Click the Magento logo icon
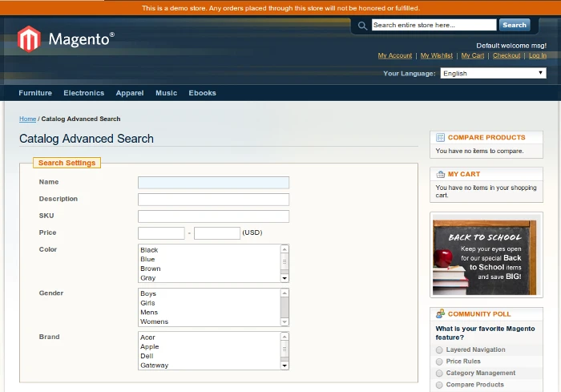 coord(29,39)
